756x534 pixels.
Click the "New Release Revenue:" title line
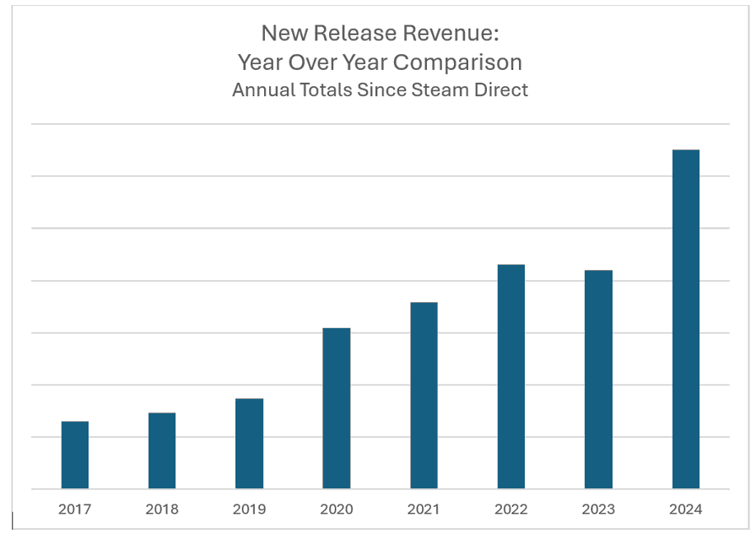coord(379,33)
